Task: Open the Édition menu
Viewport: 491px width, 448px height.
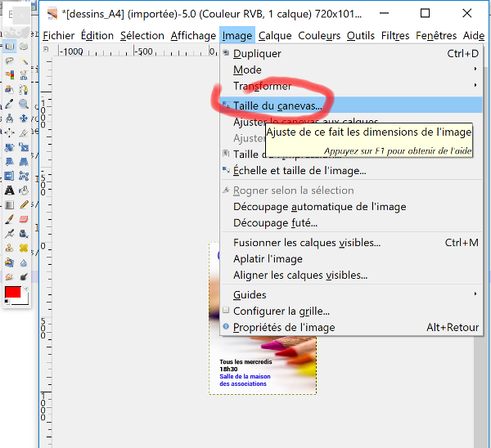Action: pyautogui.click(x=97, y=36)
